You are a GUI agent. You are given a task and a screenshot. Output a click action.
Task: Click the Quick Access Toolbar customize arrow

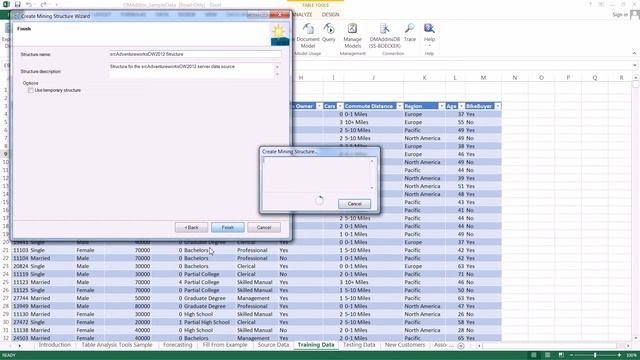(56, 5)
